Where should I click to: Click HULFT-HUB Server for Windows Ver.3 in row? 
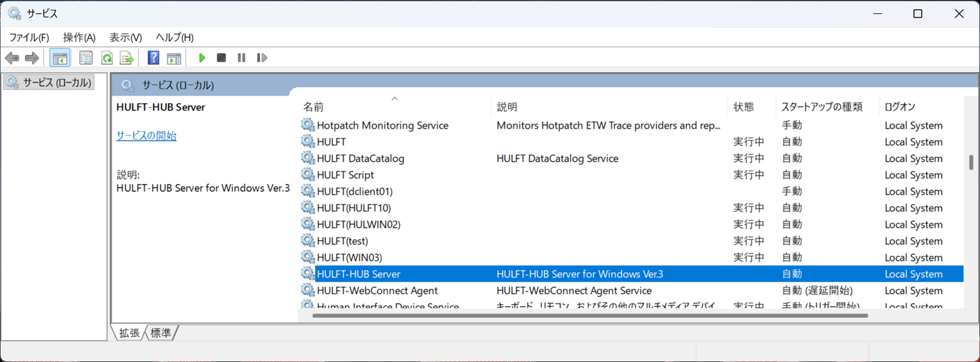click(580, 274)
